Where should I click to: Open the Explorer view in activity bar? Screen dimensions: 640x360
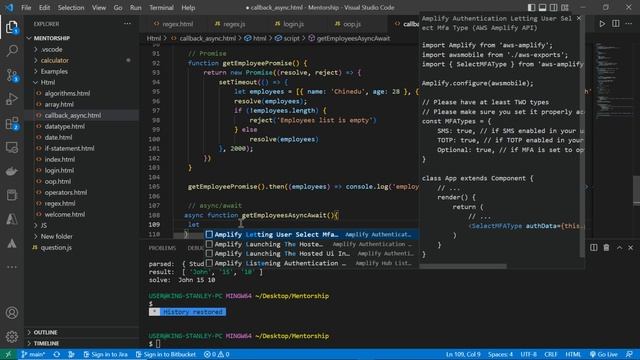pos(12,27)
